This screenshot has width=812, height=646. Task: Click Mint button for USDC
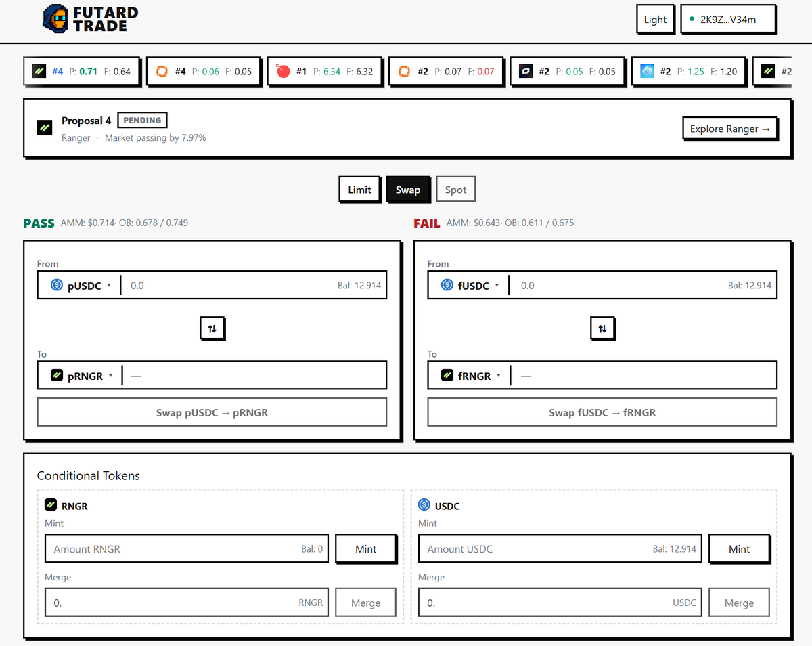[x=740, y=548]
